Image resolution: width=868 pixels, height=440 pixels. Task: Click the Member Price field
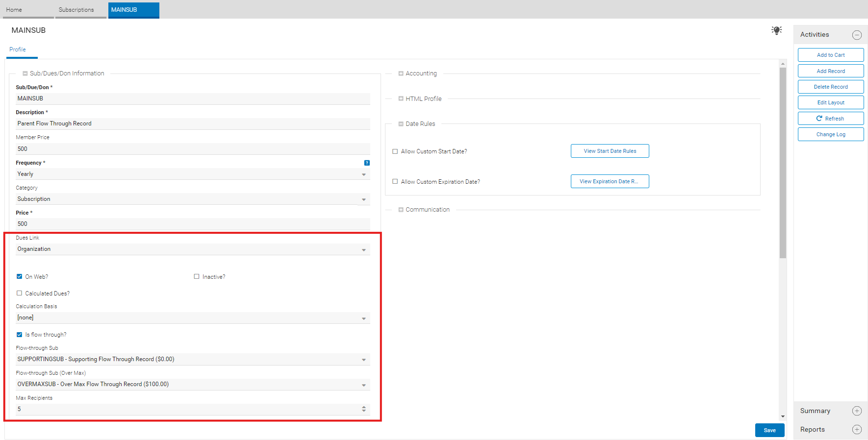[193, 149]
